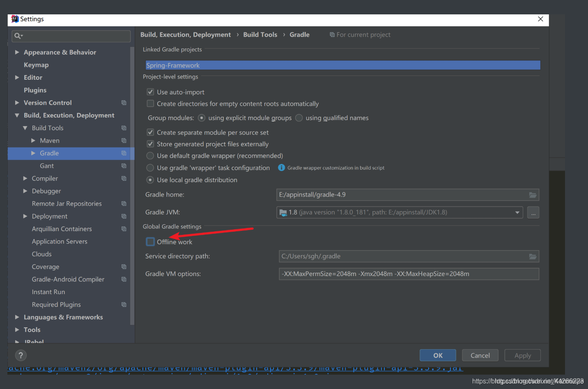Click the project-scope icon beside Compiler
This screenshot has height=389, width=588.
(x=124, y=179)
